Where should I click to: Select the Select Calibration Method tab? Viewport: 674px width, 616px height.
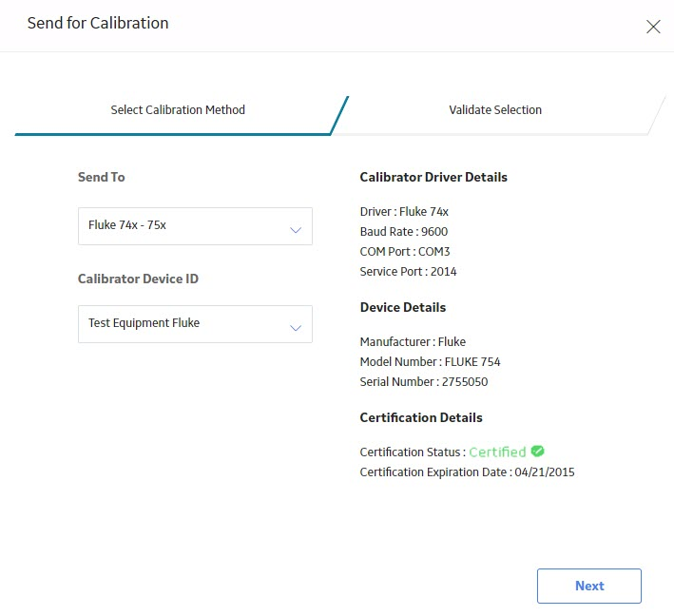(x=178, y=110)
